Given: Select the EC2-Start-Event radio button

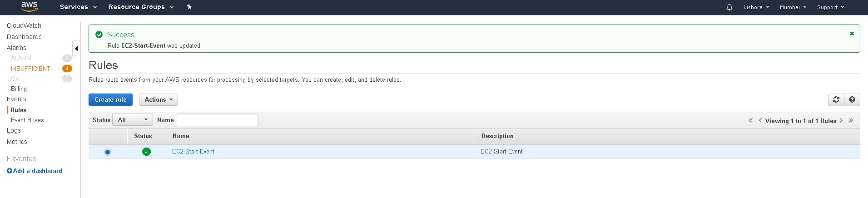Looking at the screenshot, I should coord(108,152).
